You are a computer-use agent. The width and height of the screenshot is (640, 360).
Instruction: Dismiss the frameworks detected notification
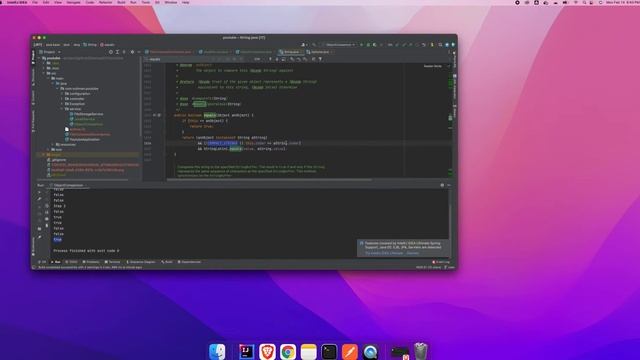[413, 253]
